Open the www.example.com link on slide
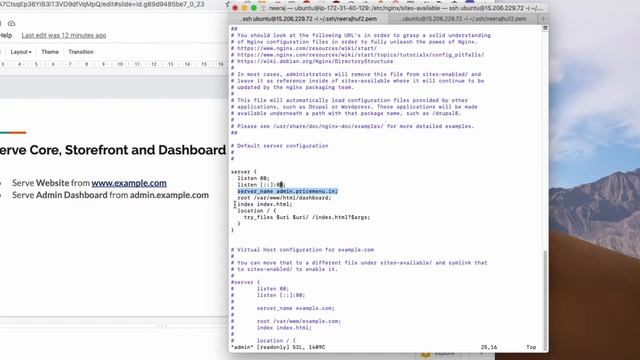640x360 pixels. pos(129,183)
